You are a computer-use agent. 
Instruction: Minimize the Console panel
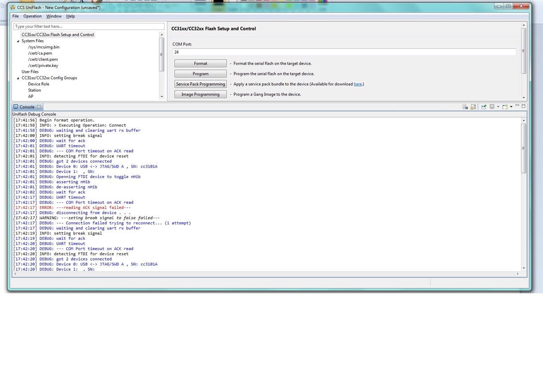tap(517, 105)
